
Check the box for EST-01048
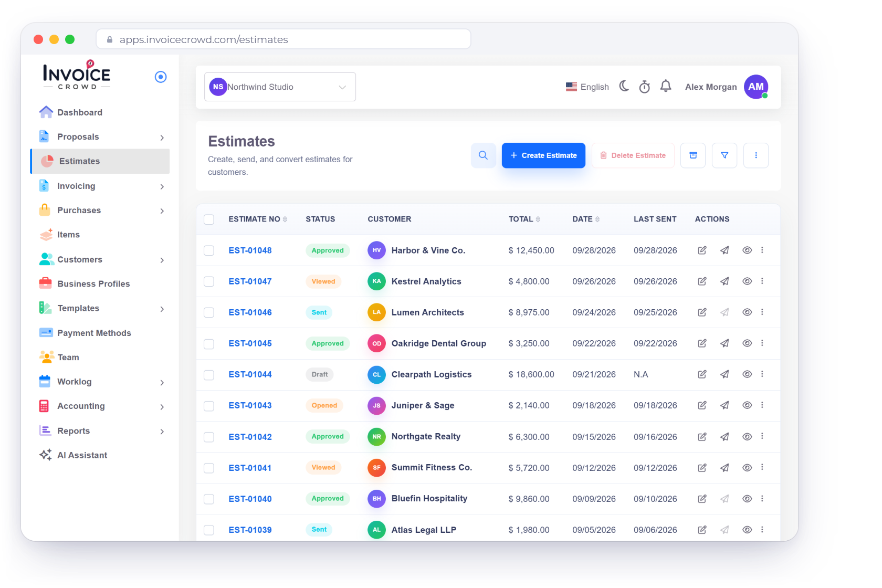click(x=209, y=250)
